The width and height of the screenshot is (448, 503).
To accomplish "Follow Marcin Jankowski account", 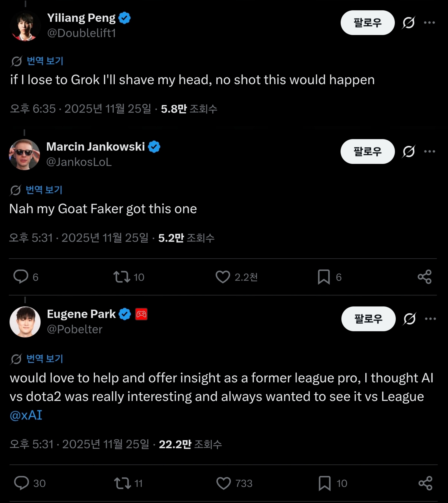I will [x=367, y=151].
